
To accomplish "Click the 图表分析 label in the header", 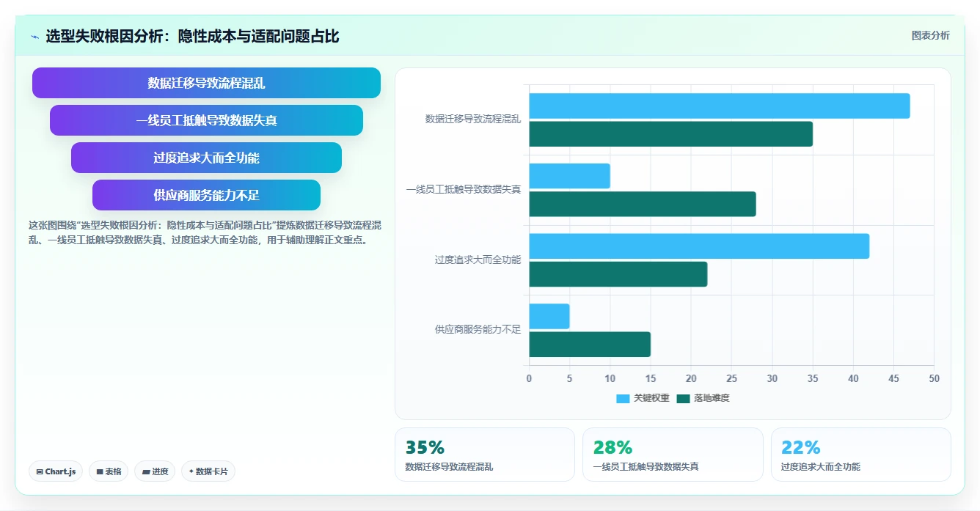I will click(930, 35).
